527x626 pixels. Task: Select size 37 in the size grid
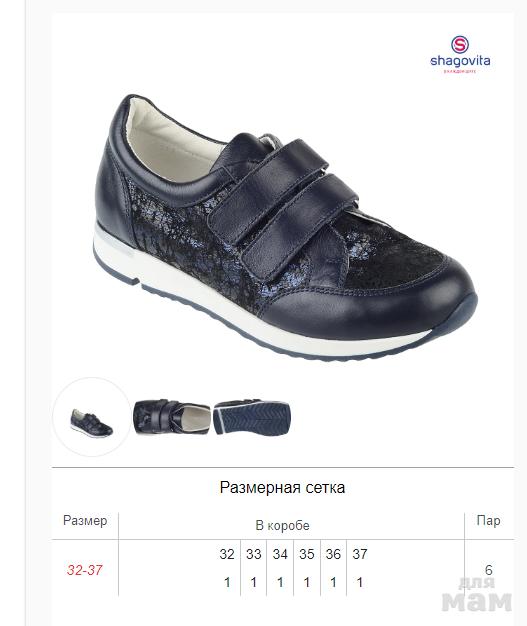(x=360, y=554)
